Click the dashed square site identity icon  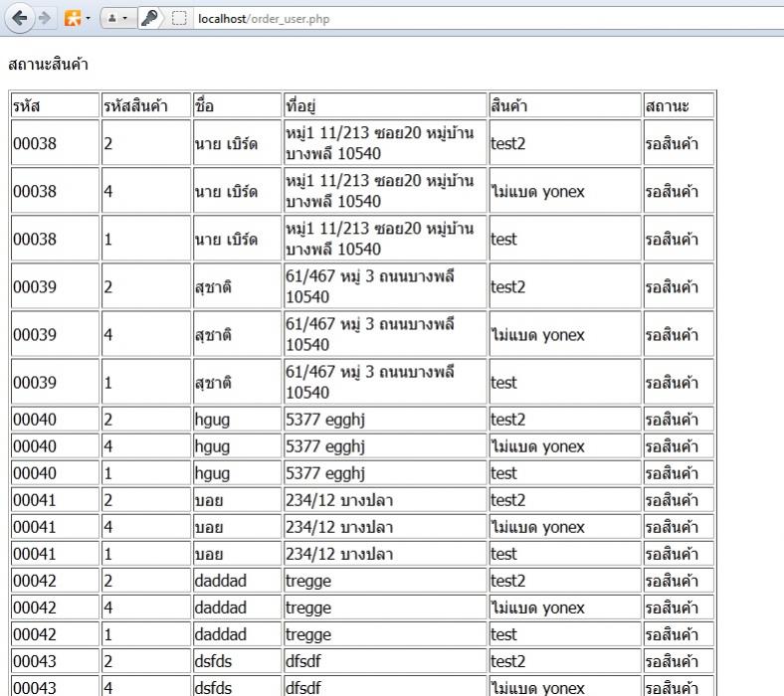tap(180, 19)
